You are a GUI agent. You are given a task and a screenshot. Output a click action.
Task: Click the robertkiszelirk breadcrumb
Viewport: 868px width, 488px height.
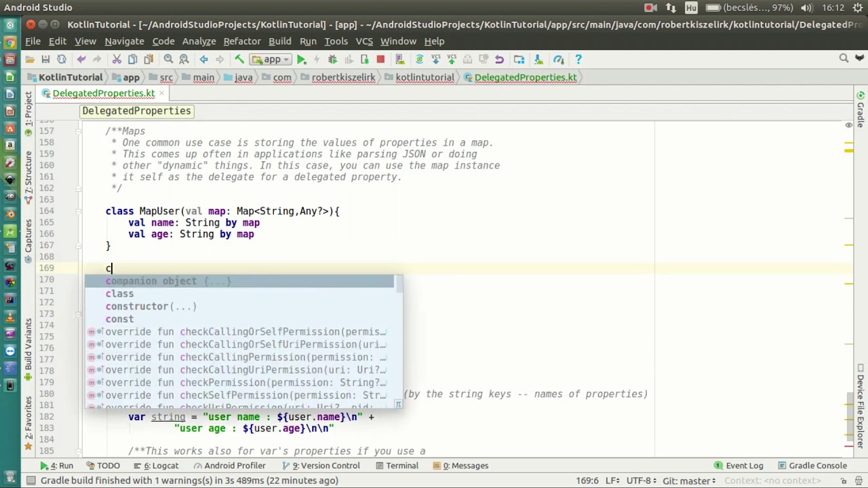(338, 77)
